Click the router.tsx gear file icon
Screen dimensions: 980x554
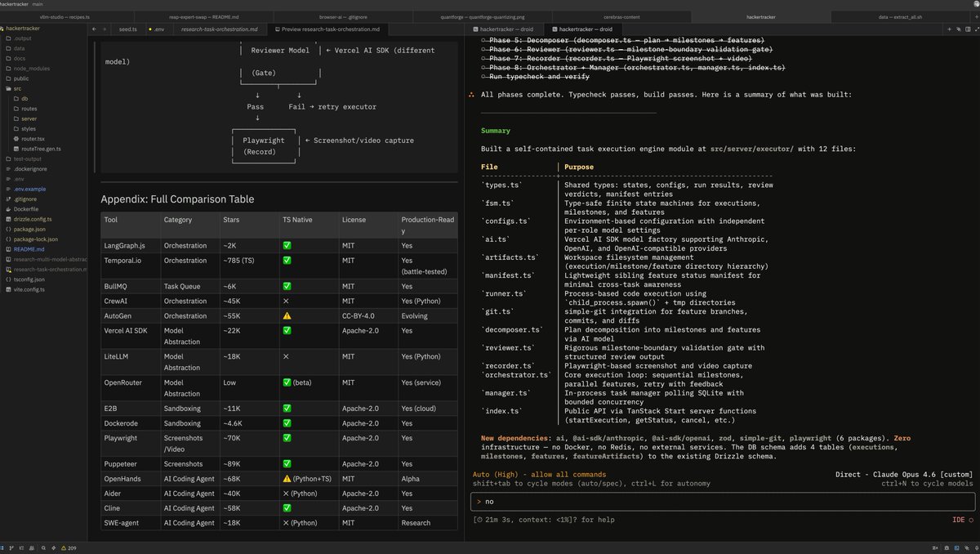(16, 139)
